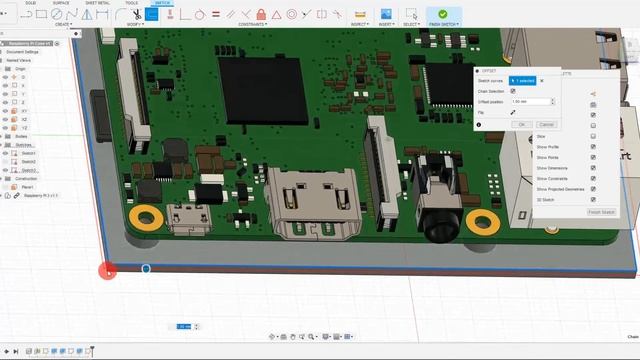Image resolution: width=640 pixels, height=360 pixels.
Task: Open the CONSTRAINTS dropdown menu
Action: click(x=253, y=24)
